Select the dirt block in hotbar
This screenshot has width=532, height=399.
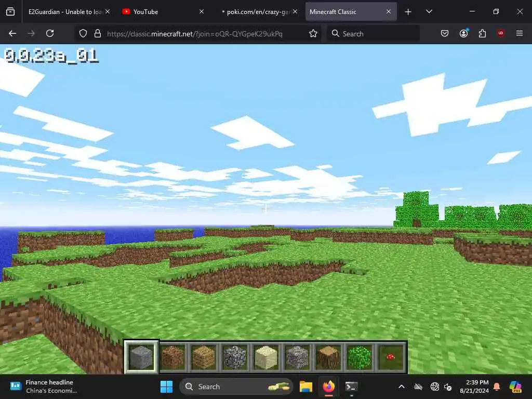click(x=172, y=357)
